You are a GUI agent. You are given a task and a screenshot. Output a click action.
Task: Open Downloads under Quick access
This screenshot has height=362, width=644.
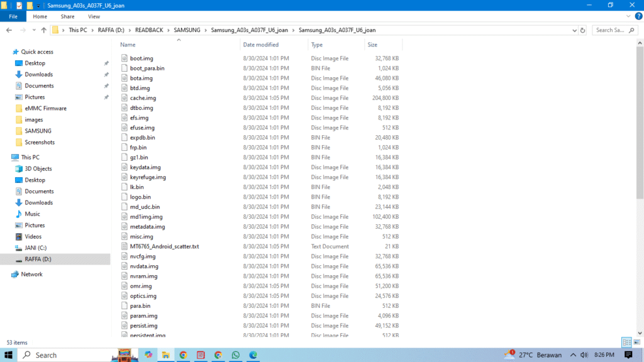(x=38, y=74)
